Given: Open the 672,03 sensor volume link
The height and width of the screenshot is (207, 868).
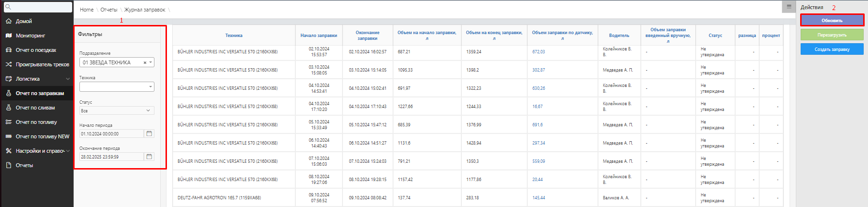Looking at the screenshot, I should pyautogui.click(x=538, y=52).
